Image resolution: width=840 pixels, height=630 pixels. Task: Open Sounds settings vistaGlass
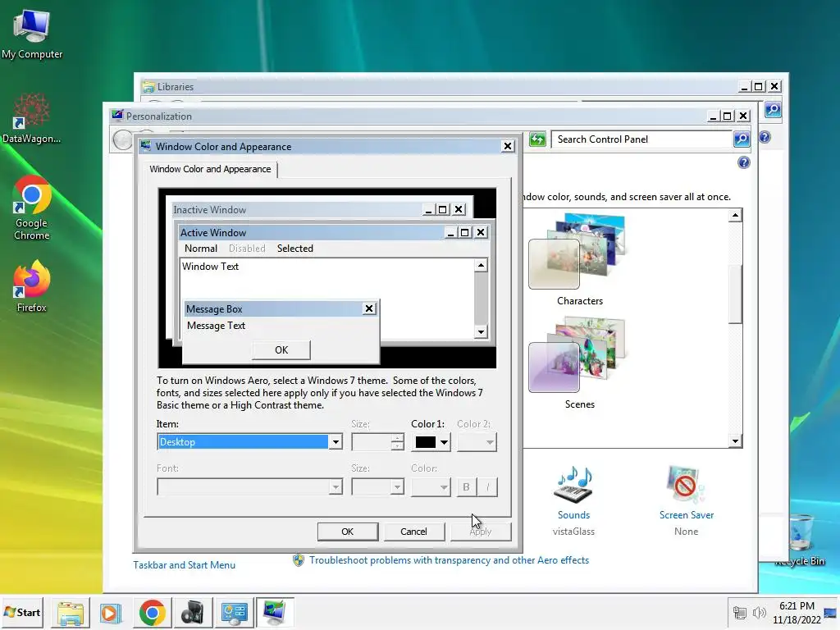[573, 501]
